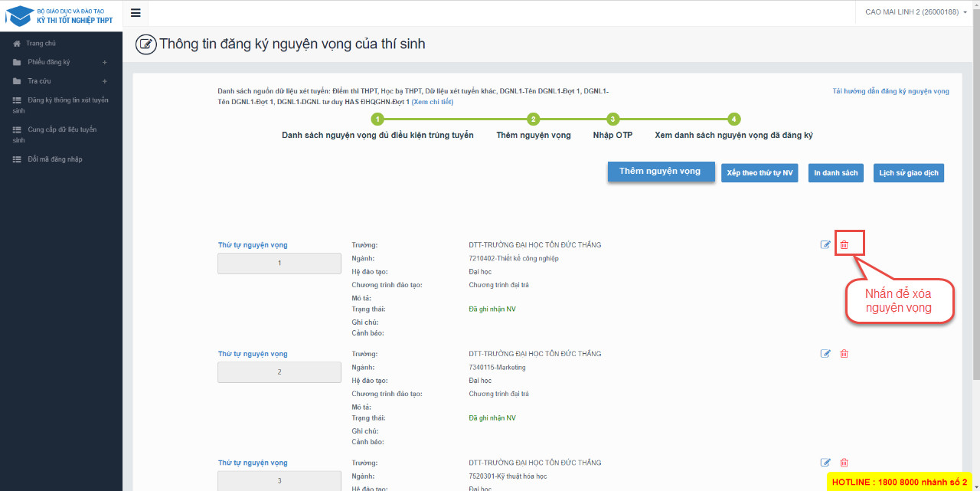Go to Trang chủ in sidebar

point(41,44)
